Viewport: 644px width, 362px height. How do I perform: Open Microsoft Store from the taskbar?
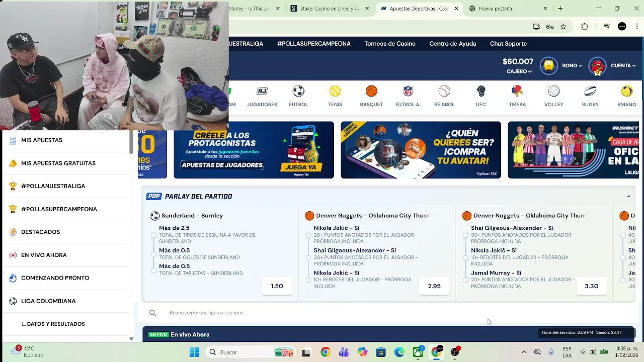[x=381, y=352]
